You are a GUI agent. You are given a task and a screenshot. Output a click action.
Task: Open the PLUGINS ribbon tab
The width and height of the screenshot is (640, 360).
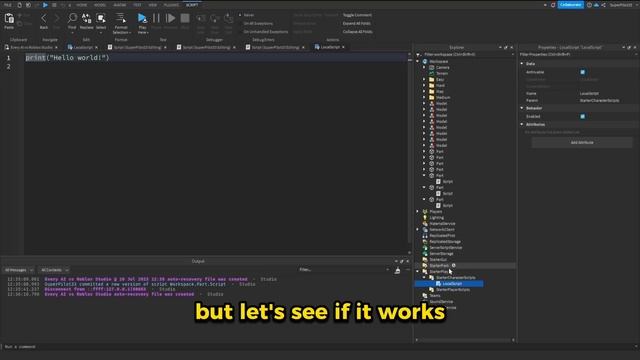[171, 5]
